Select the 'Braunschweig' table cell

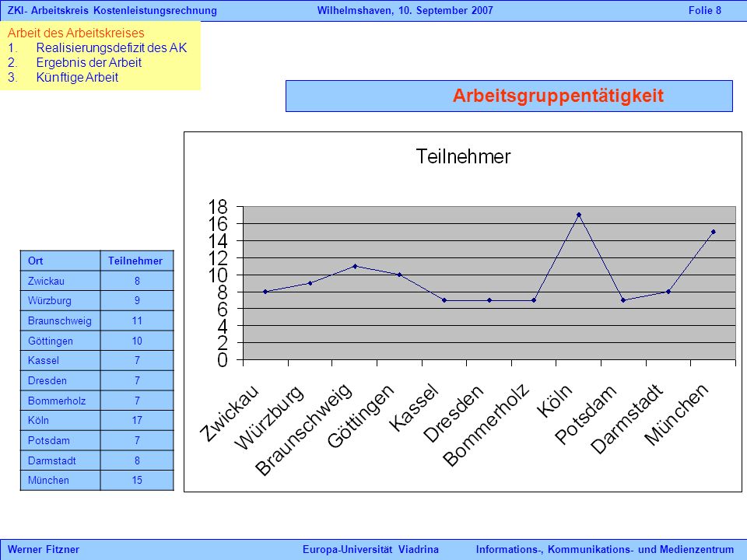60,320
